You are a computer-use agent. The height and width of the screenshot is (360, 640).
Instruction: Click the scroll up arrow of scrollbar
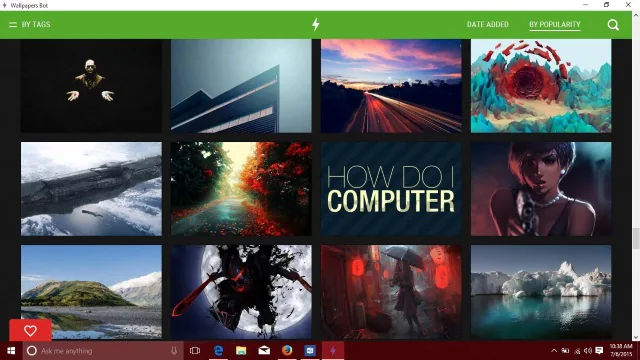(636, 15)
